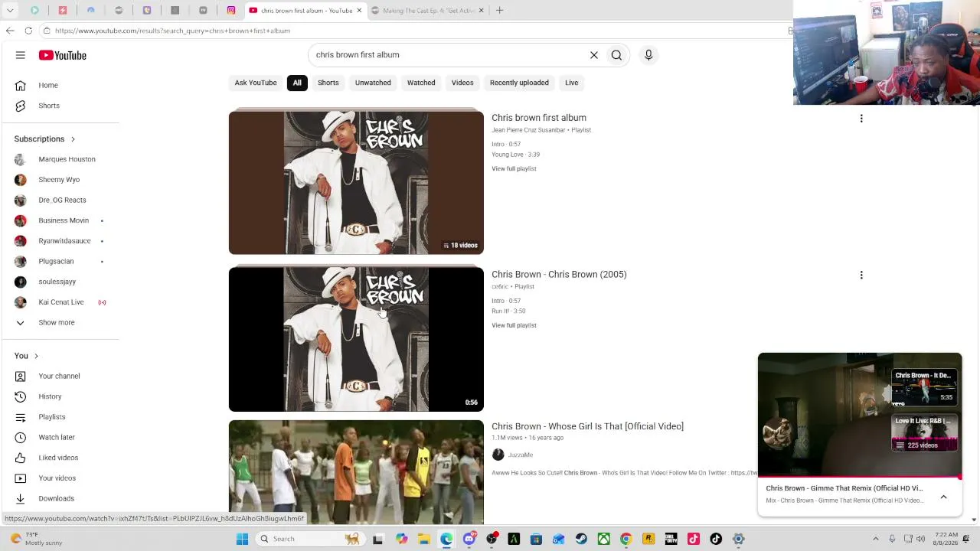Screen dimensions: 980x551
Task: Open Kai Cenat Live subscription channel
Action: tap(61, 302)
